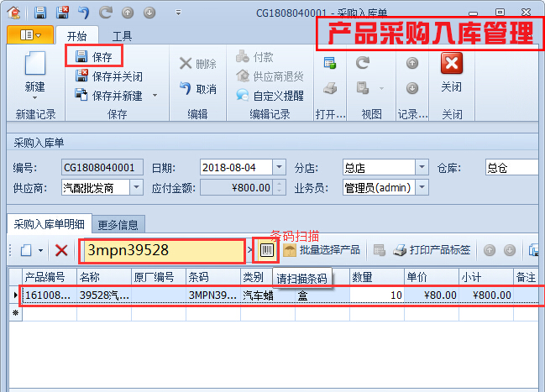Expand Save and New (保存并新建) arrow
Screen dimensions: 545x392
pos(155,96)
